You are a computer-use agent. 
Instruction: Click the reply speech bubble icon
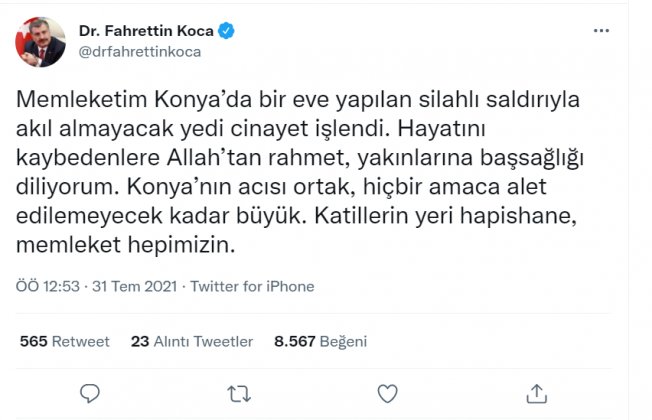click(90, 393)
